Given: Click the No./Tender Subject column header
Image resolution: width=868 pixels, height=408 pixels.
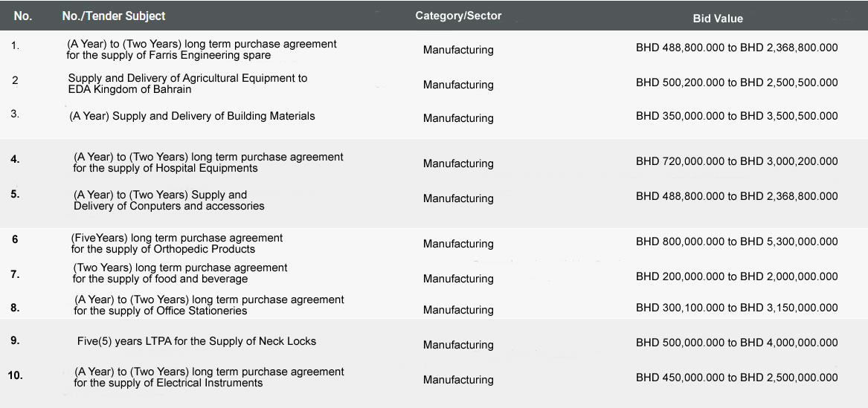Looking at the screenshot, I should point(114,16).
